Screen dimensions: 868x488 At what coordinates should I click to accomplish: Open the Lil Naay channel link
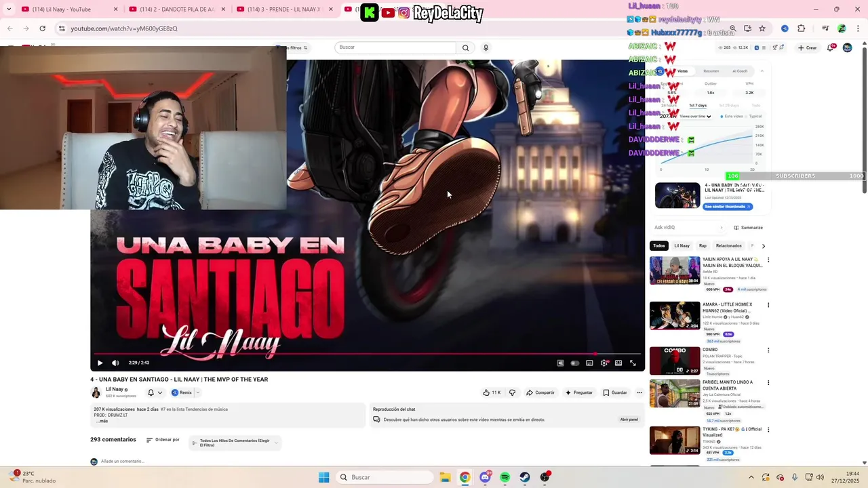[115, 390]
